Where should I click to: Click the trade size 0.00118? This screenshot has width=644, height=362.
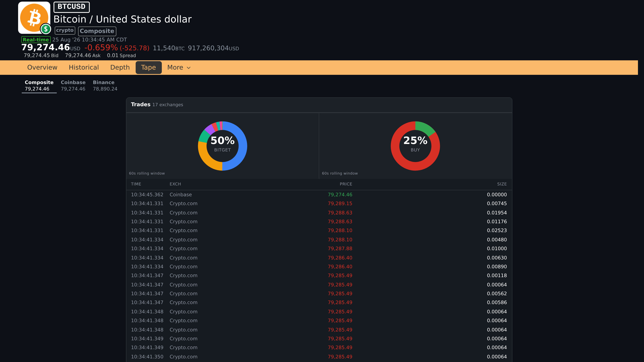tap(497, 276)
